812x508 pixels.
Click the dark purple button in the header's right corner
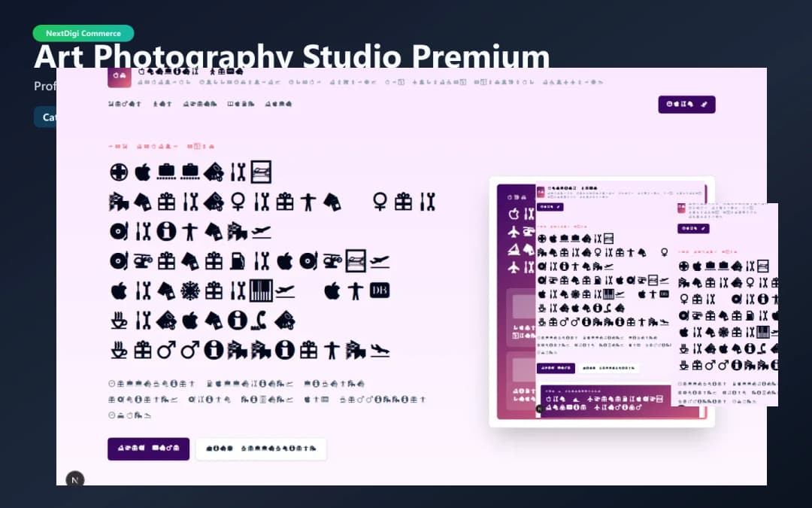(686, 104)
